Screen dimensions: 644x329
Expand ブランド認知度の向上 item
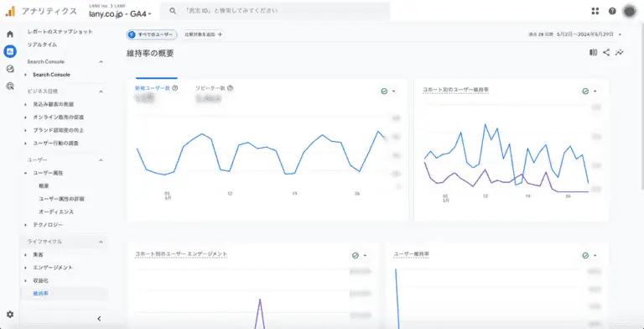pos(25,130)
